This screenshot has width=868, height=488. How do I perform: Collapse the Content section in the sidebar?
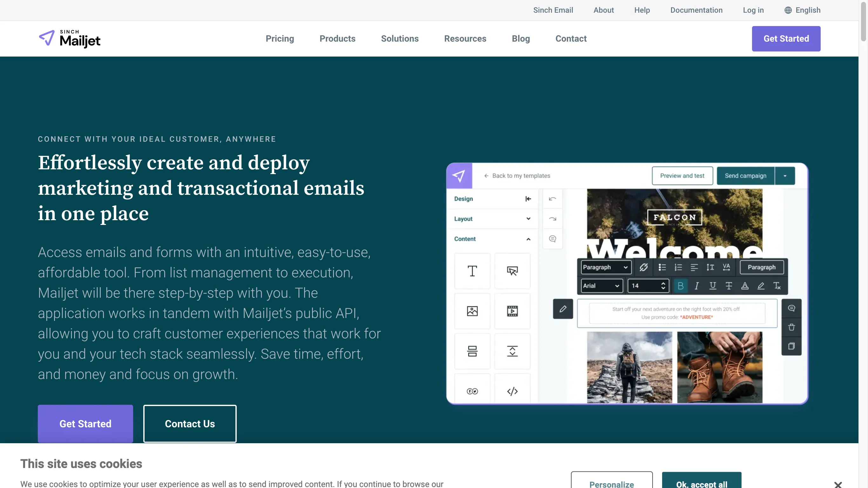coord(528,239)
